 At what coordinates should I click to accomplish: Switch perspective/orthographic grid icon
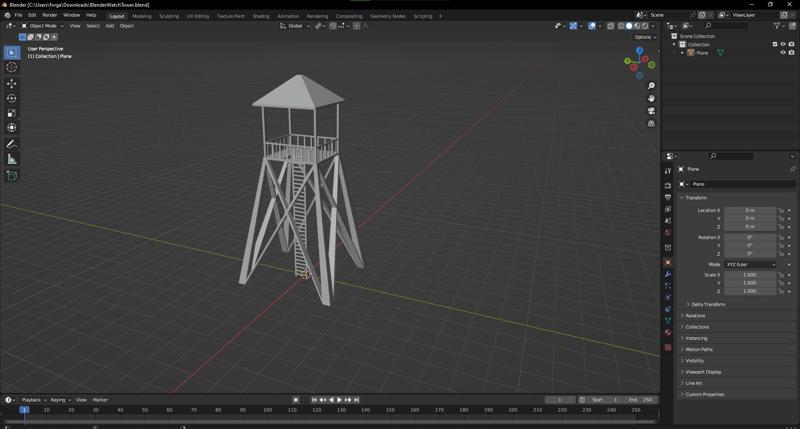[651, 123]
